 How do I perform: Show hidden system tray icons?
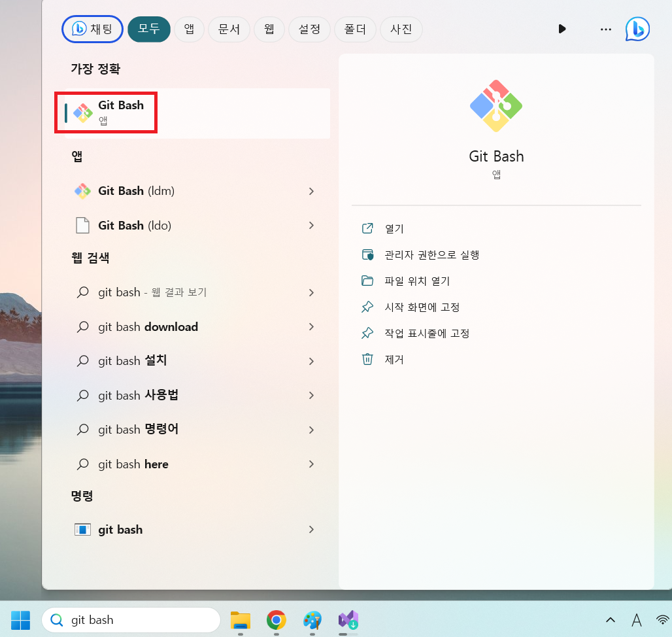(611, 620)
